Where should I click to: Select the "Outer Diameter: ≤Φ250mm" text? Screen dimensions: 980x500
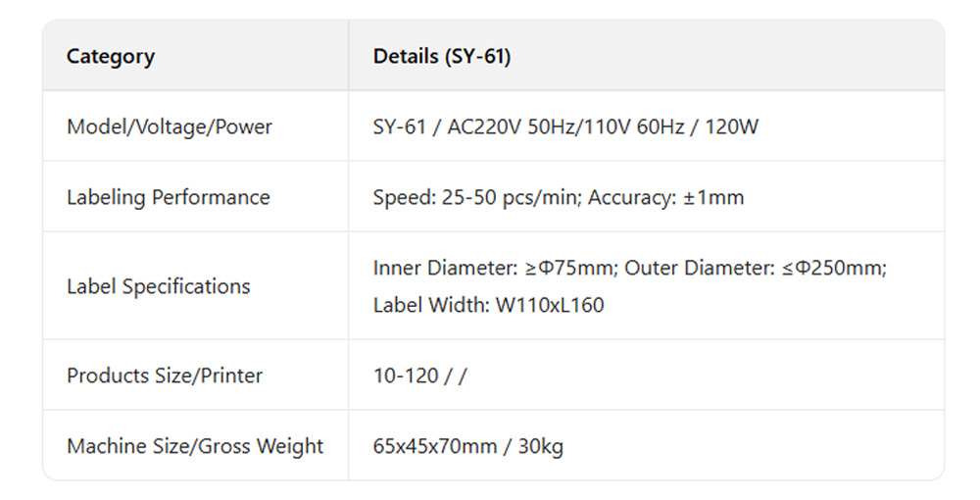click(755, 268)
